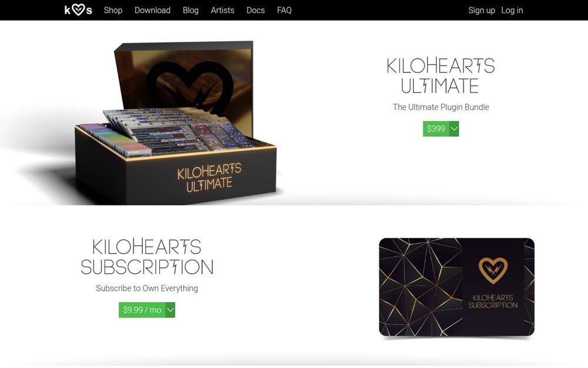Click the Log in link
This screenshot has width=588, height=368.
512,10
